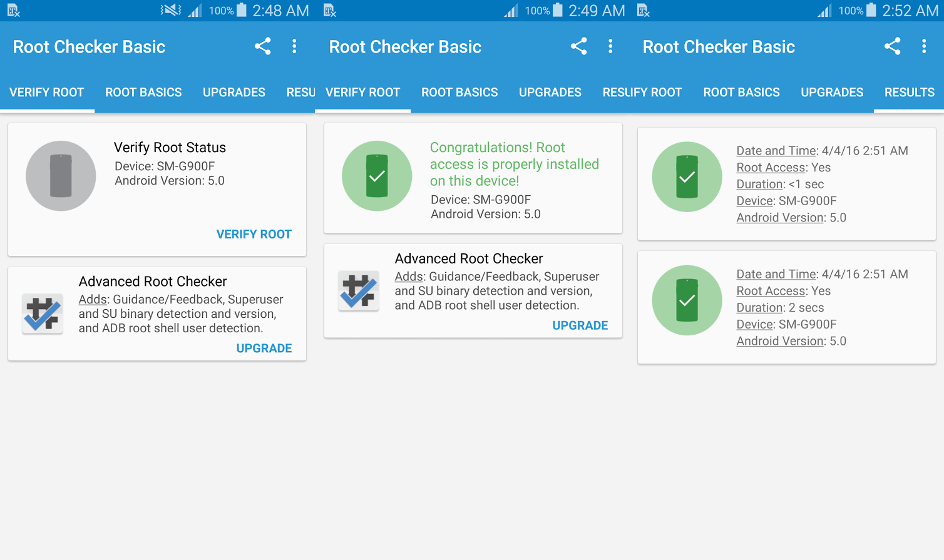Tap 2:48 AM clock in status bar
This screenshot has height=560, width=944.
pyautogui.click(x=280, y=11)
